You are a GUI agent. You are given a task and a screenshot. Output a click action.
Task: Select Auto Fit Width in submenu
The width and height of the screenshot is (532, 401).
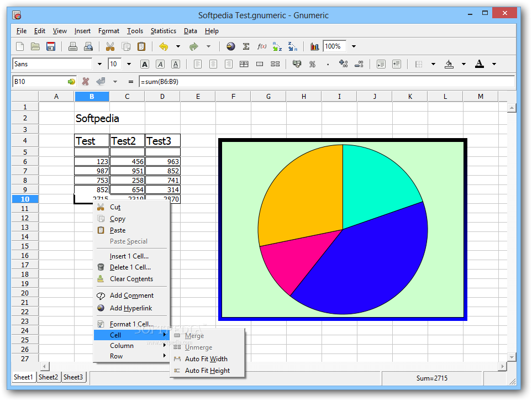(x=206, y=359)
